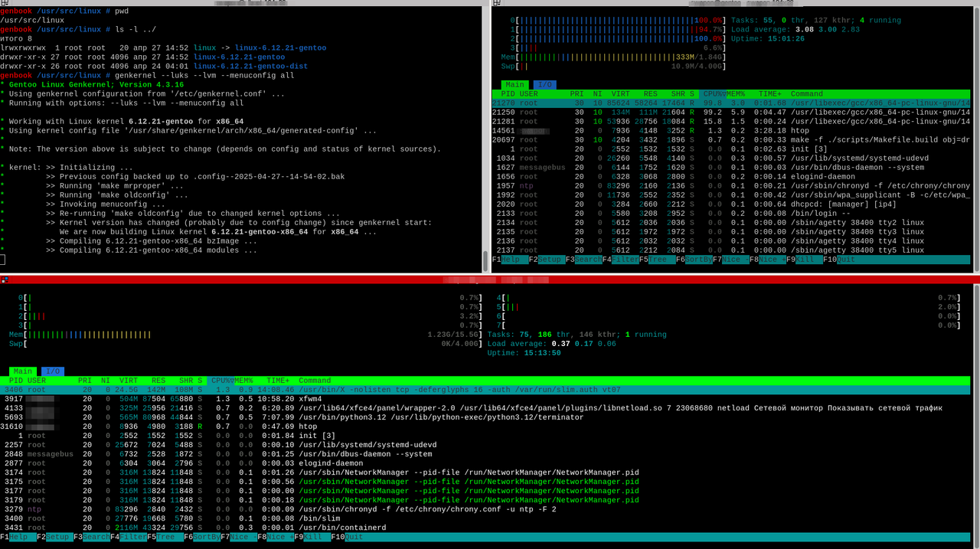Click F9 Kill in top-right htop
The image size is (980, 549).
[x=804, y=260]
